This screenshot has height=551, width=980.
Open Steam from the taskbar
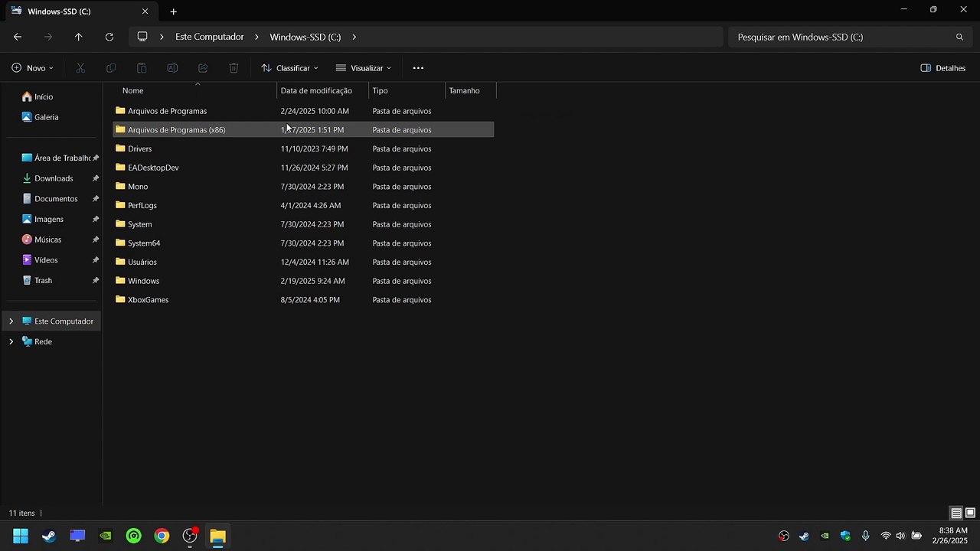(x=49, y=536)
